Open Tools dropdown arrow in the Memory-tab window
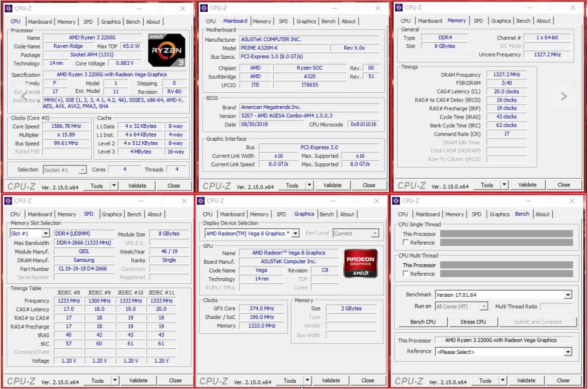 pyautogui.click(x=504, y=184)
